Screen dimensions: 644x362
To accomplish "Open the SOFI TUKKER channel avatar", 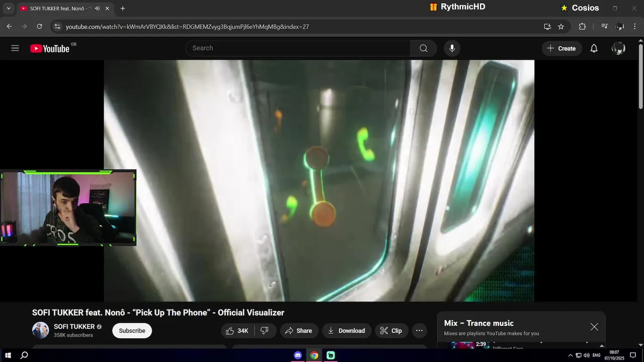I will tap(40, 330).
